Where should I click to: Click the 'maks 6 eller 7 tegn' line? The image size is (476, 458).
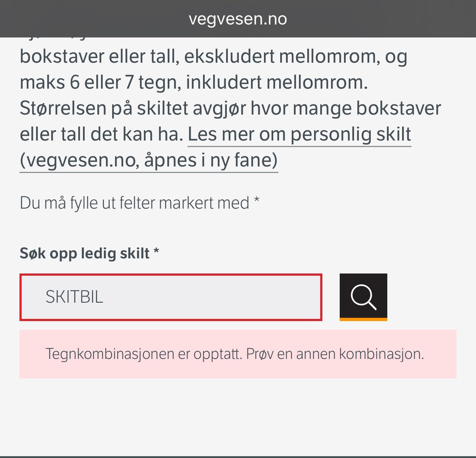194,83
